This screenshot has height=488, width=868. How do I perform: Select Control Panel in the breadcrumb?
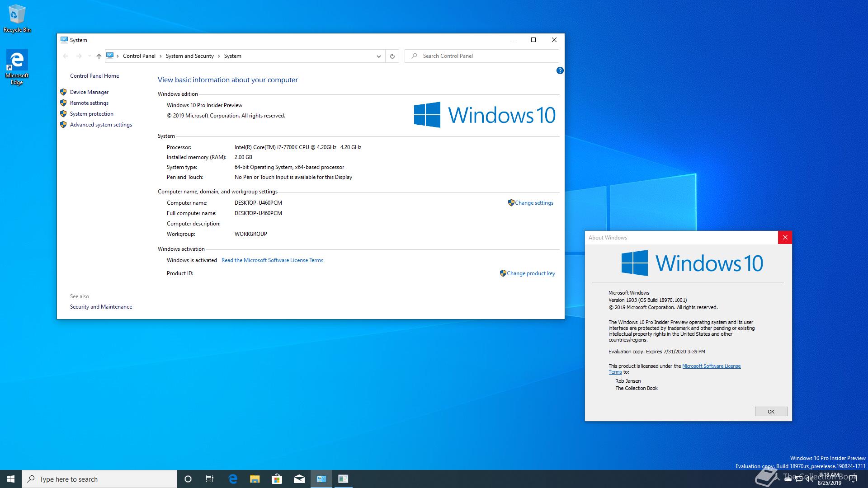coord(139,56)
